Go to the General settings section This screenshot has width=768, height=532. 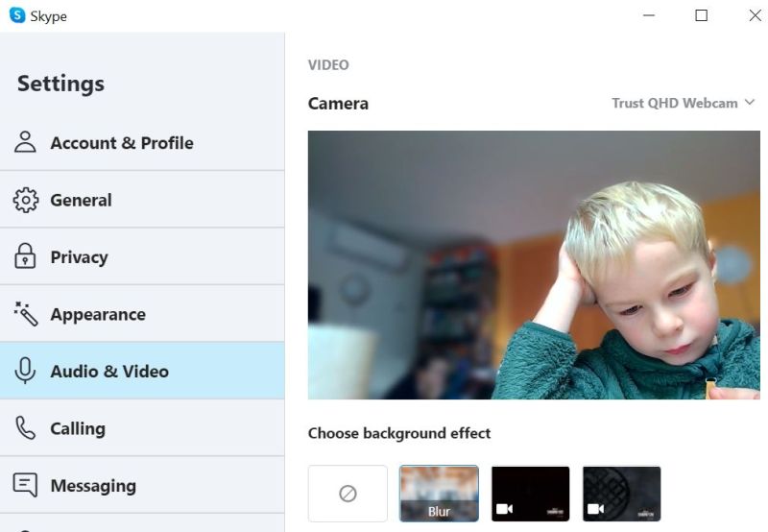coord(142,200)
